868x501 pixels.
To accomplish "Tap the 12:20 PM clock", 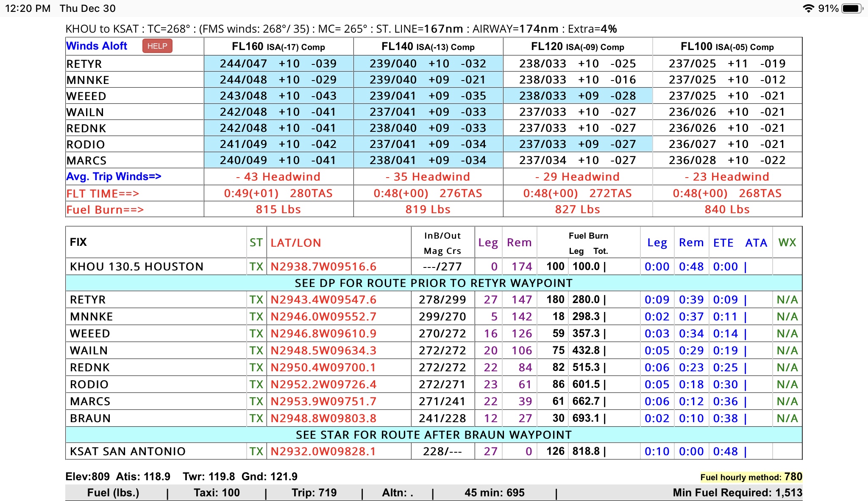I will (x=28, y=8).
